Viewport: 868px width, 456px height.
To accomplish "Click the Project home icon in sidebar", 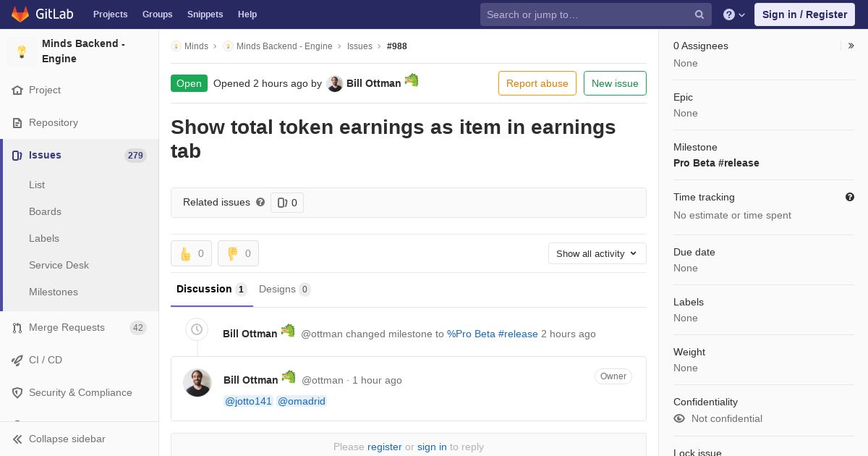I will 17,90.
